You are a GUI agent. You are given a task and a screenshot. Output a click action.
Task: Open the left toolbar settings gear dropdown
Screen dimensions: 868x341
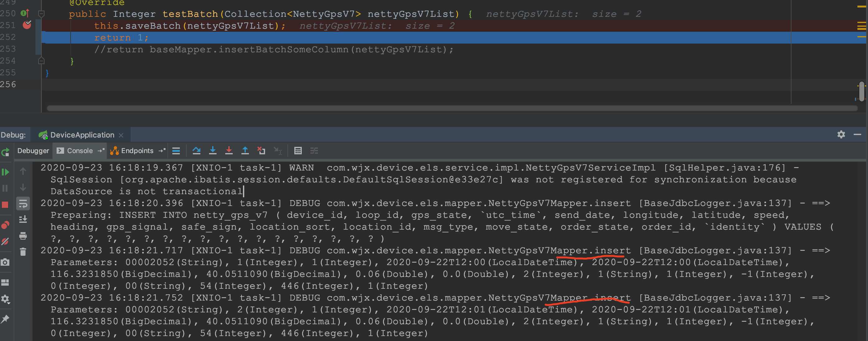click(x=5, y=299)
